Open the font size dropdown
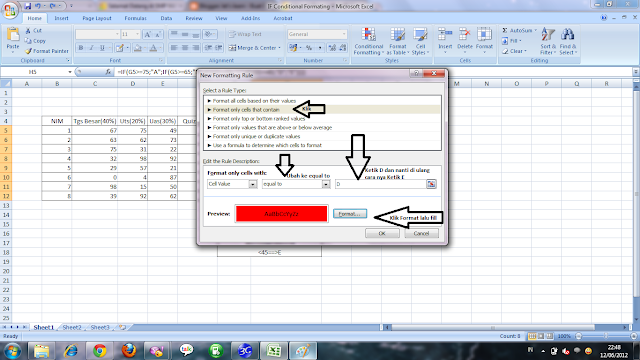640x360 pixels. click(x=137, y=34)
